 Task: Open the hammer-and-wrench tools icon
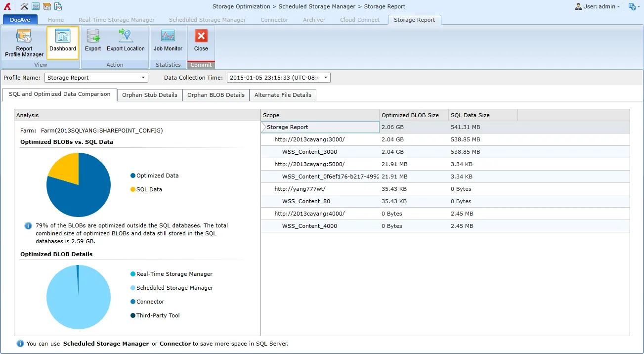pos(24,6)
